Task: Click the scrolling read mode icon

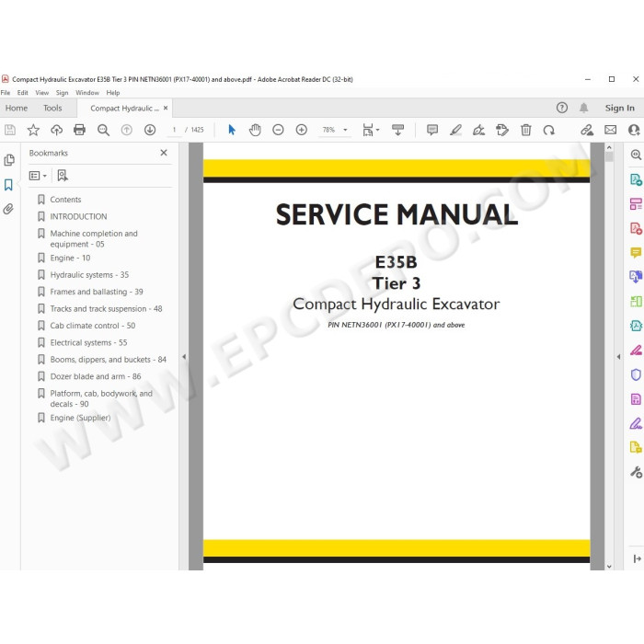Action: (397, 131)
